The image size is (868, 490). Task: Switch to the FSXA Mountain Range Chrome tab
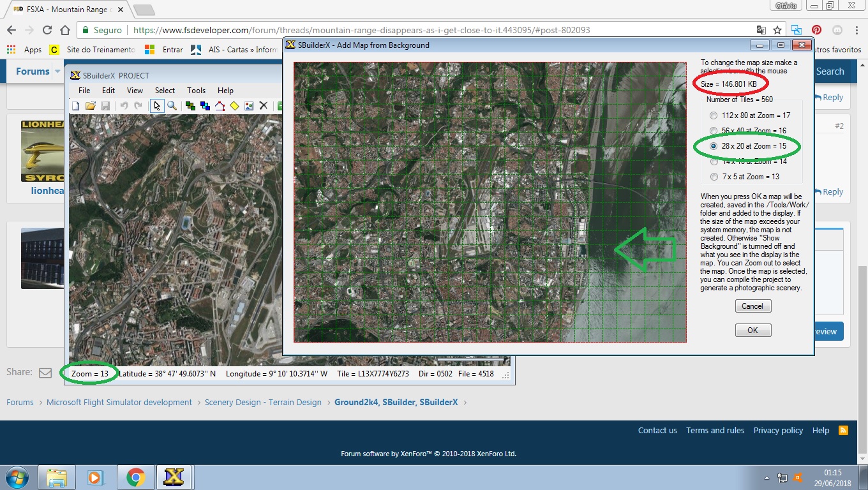click(67, 10)
